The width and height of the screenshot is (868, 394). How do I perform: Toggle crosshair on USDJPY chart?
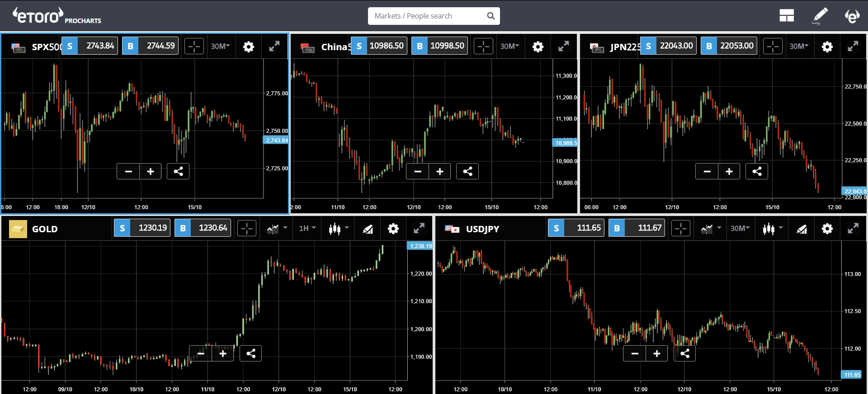(681, 228)
